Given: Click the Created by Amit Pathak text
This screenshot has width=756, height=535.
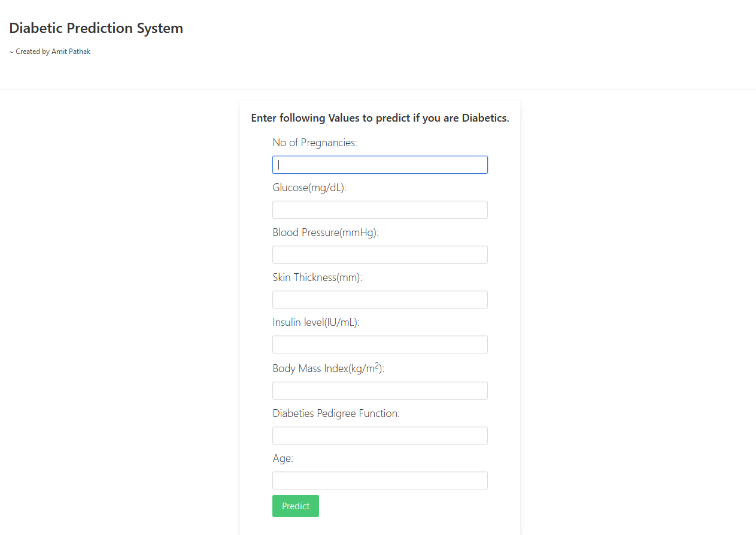Looking at the screenshot, I should 50,51.
